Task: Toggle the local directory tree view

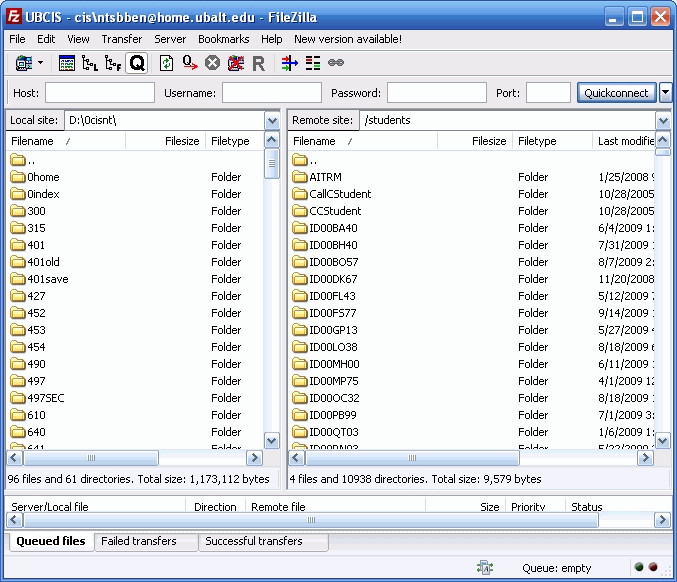Action: coord(90,63)
